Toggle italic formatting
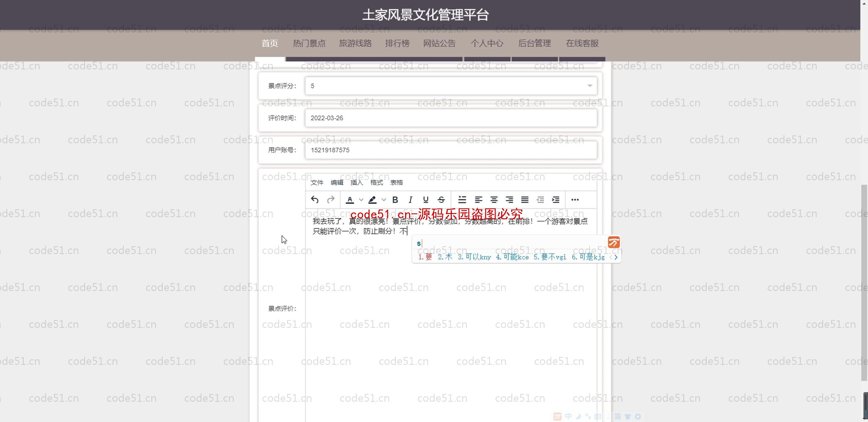The height and width of the screenshot is (422, 868). (x=411, y=200)
